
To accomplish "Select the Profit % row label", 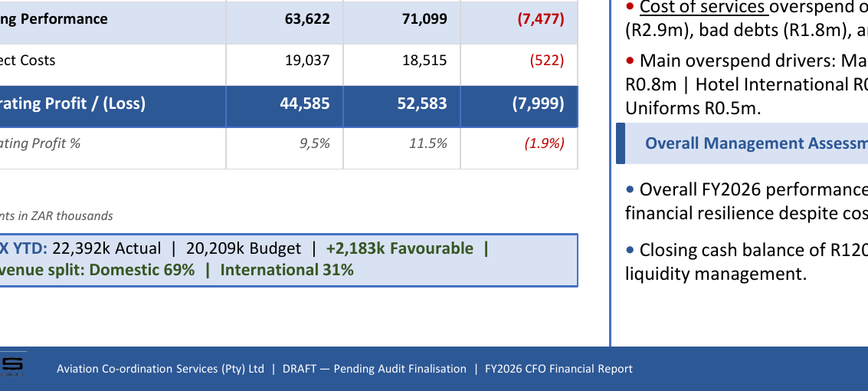I will (40, 143).
